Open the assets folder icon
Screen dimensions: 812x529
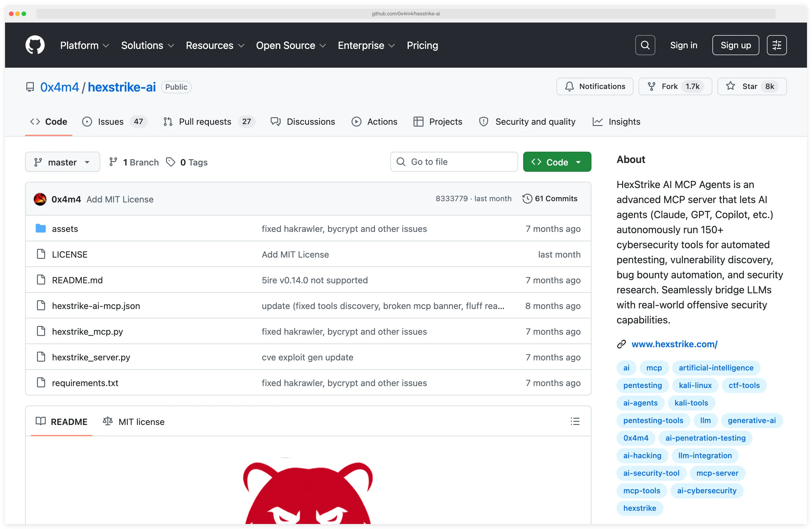pos(40,228)
